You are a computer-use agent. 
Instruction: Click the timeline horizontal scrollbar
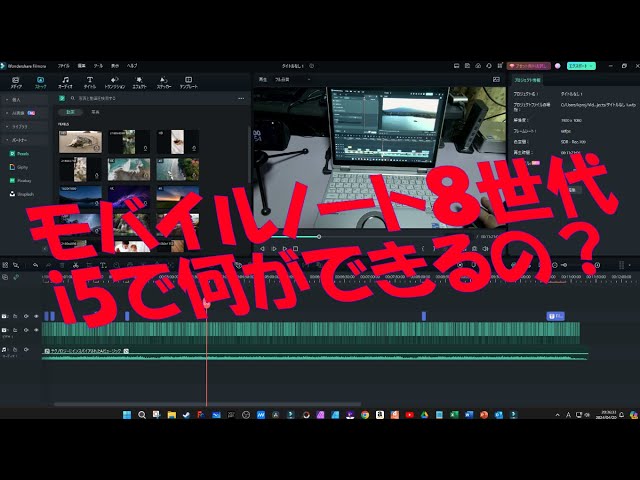(x=207, y=404)
